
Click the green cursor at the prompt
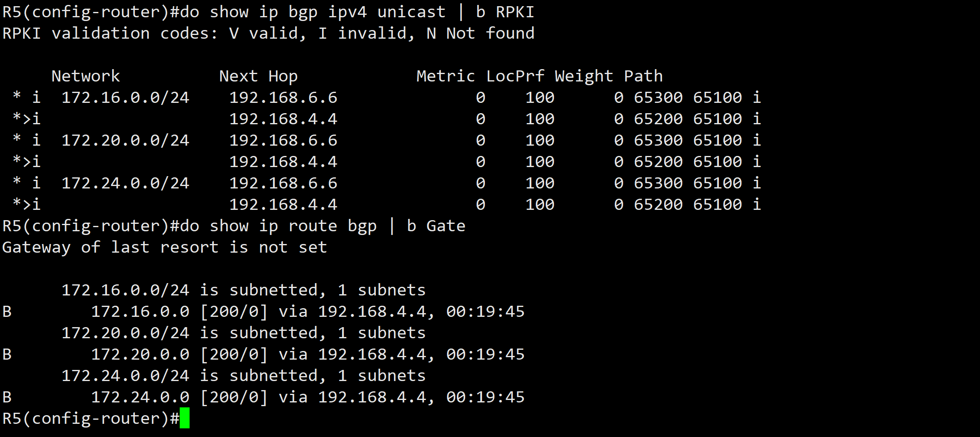coord(185,418)
